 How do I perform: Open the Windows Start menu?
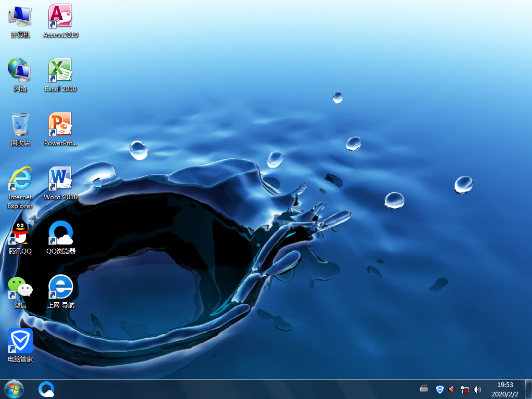point(14,389)
